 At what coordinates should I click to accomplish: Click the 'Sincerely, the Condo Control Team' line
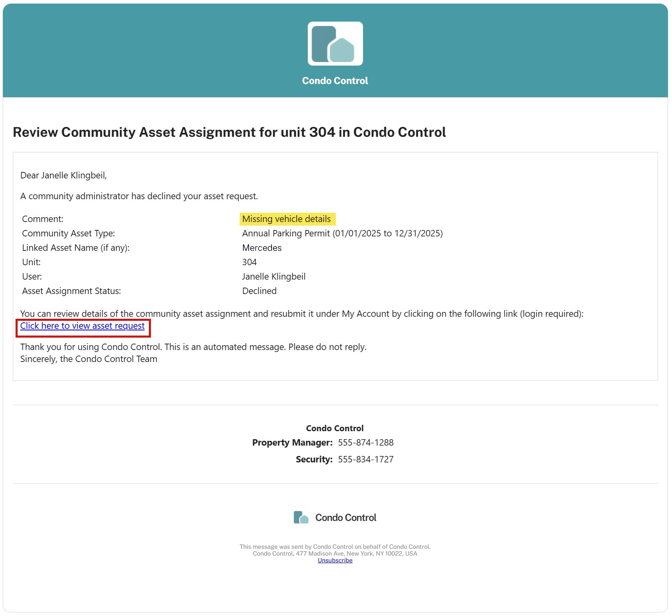coord(89,359)
